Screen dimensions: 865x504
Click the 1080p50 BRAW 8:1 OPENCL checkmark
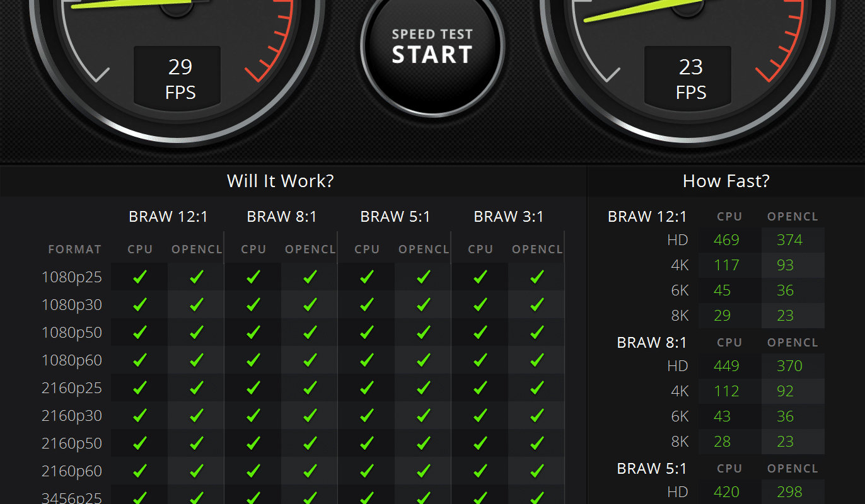point(310,332)
